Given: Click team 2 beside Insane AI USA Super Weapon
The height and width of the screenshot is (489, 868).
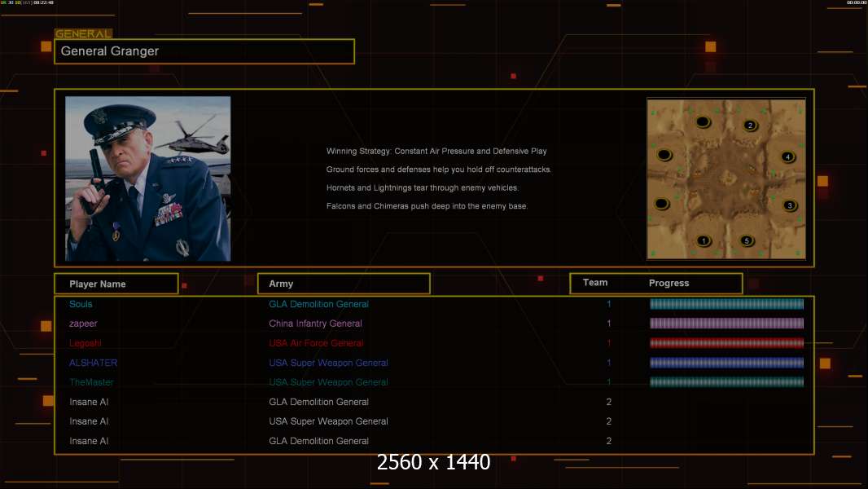Looking at the screenshot, I should pyautogui.click(x=608, y=421).
